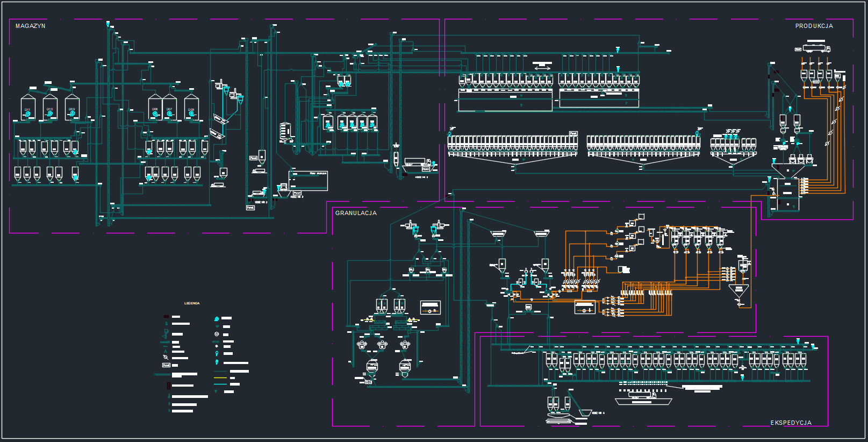Click the MAGAZYN section label

click(x=31, y=26)
